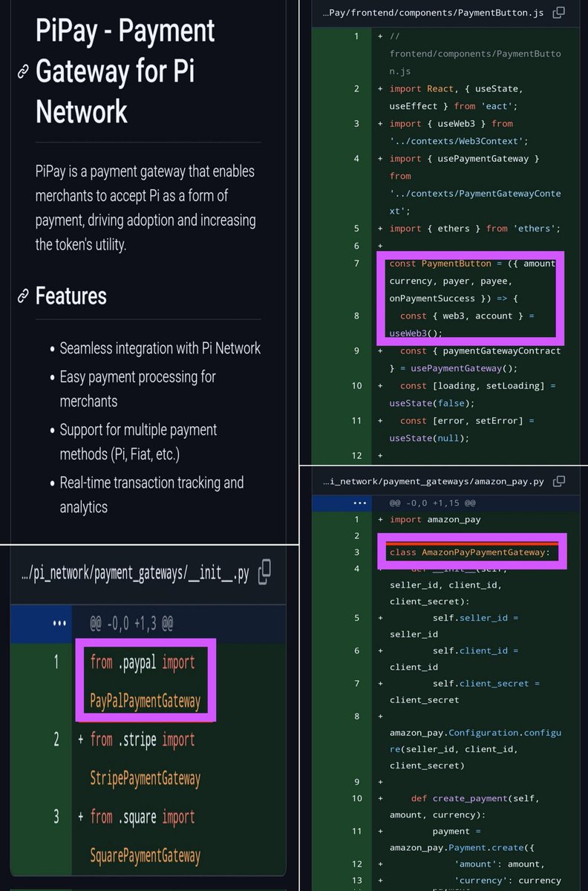The image size is (588, 891).
Task: Click the 'Real-time transaction tracking and analytics' bullet
Action: point(151,495)
